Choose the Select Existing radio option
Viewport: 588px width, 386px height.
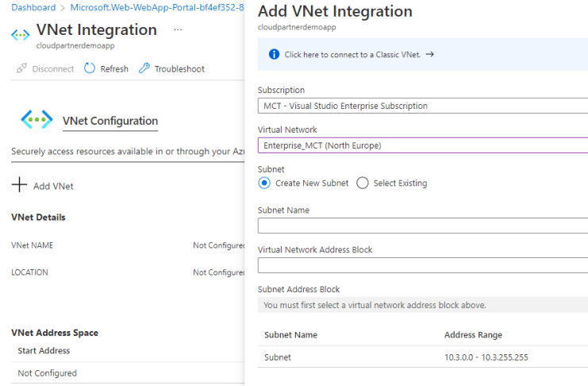coord(363,183)
